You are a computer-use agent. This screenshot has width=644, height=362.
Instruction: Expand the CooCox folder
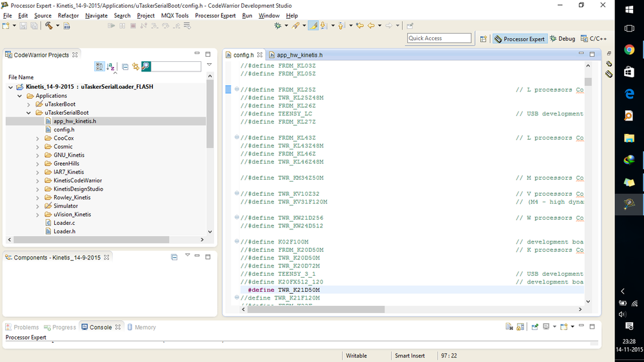(37, 138)
